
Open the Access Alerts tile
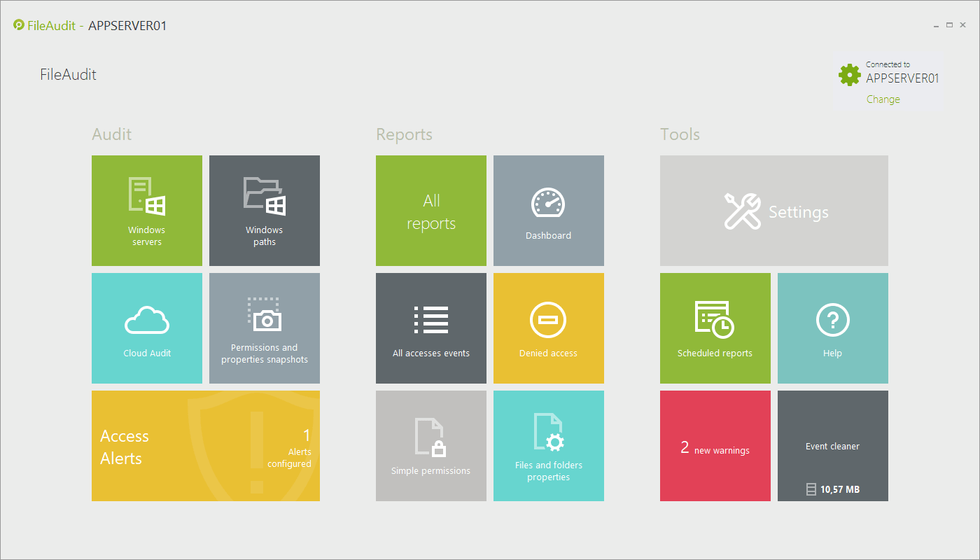click(206, 446)
